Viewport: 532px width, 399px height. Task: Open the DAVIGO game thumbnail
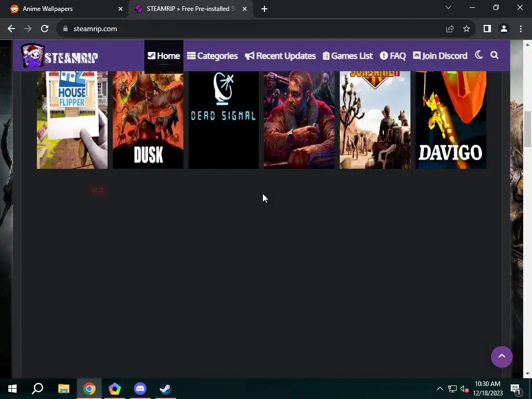point(451,120)
